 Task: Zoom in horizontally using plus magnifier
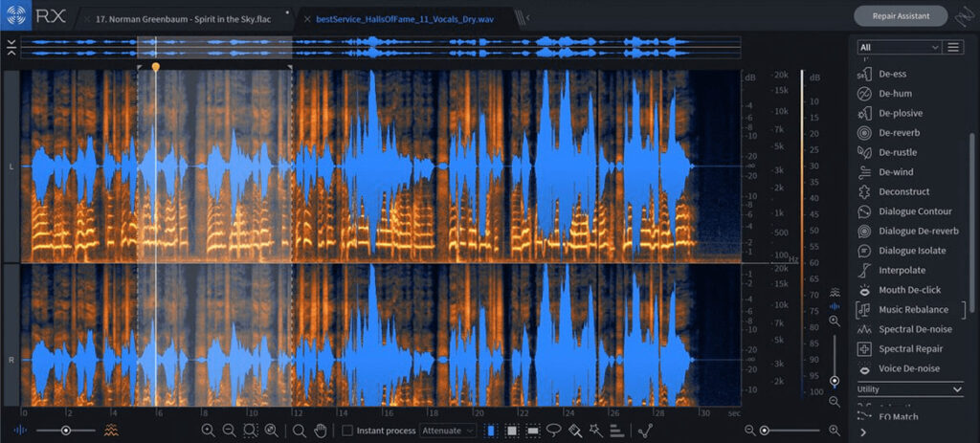click(x=208, y=431)
